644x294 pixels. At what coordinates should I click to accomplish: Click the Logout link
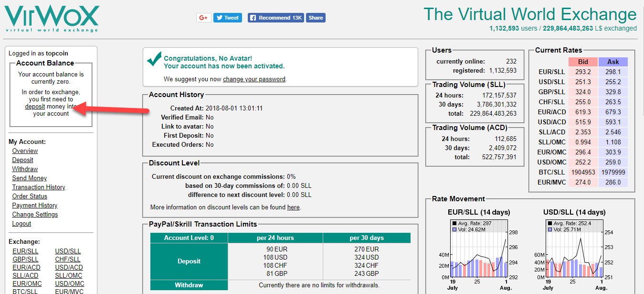click(21, 223)
